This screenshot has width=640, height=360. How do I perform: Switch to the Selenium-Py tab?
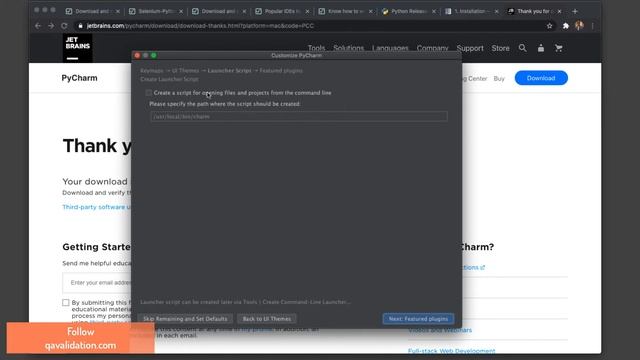click(x=155, y=11)
